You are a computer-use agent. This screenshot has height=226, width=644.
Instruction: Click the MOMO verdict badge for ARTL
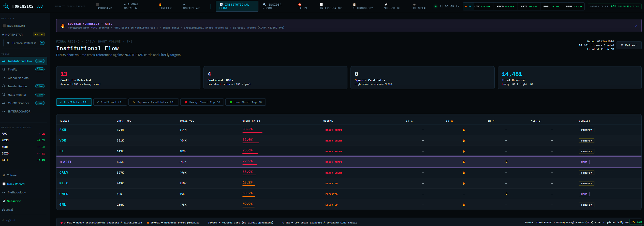(x=584, y=162)
